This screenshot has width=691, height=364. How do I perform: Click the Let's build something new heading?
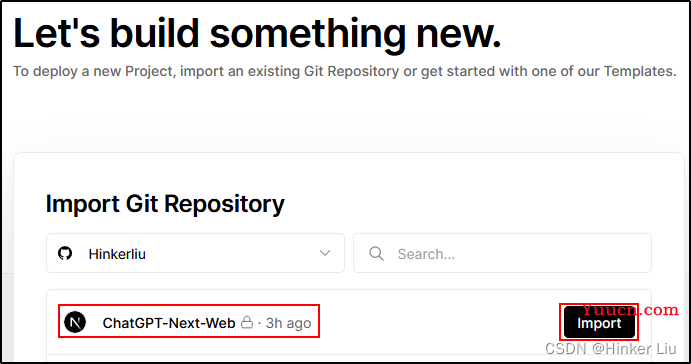point(257,33)
